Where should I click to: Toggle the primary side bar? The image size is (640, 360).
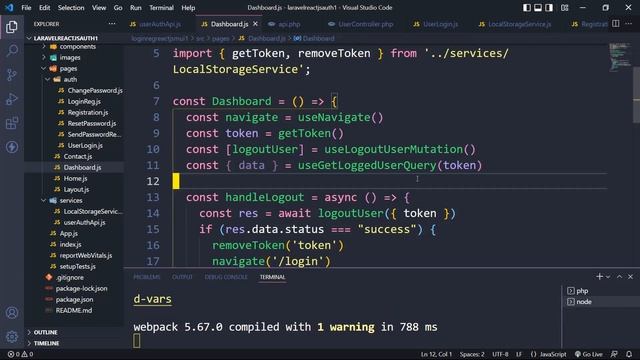[x=527, y=8]
